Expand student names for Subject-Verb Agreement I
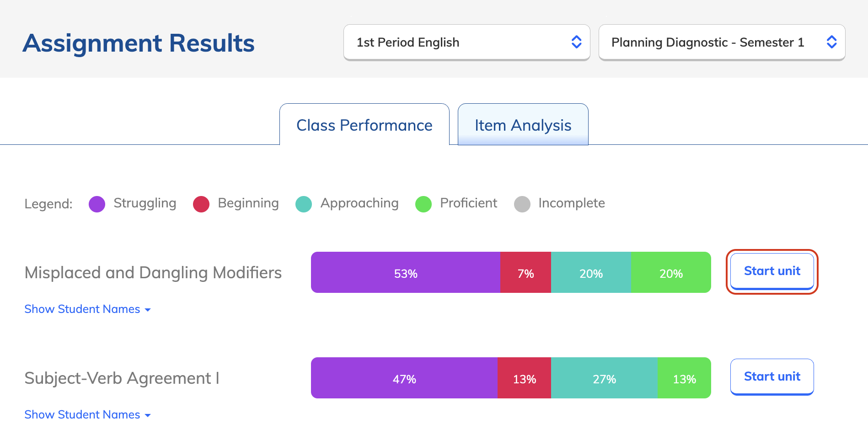The image size is (868, 445). coord(87,415)
